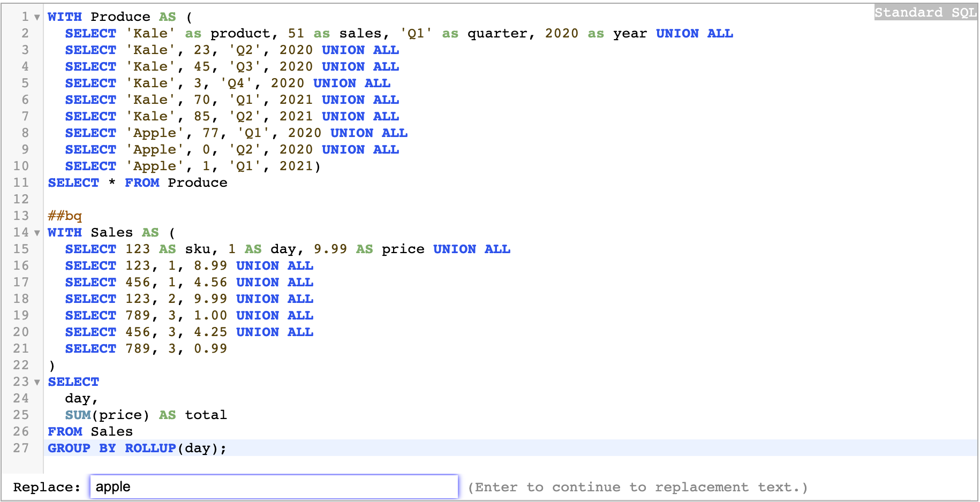Click 'total' alias on line 25
The width and height of the screenshot is (980, 502).
[x=206, y=415]
